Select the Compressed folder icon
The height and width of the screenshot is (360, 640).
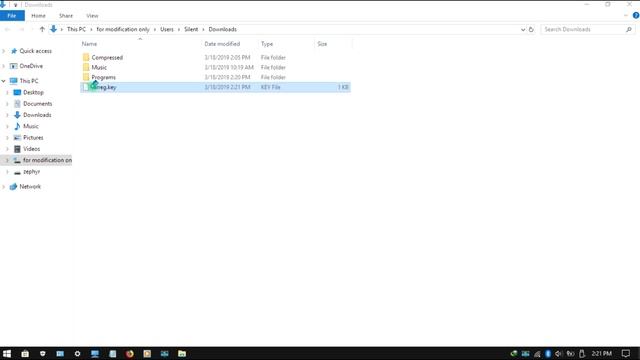pyautogui.click(x=86, y=57)
